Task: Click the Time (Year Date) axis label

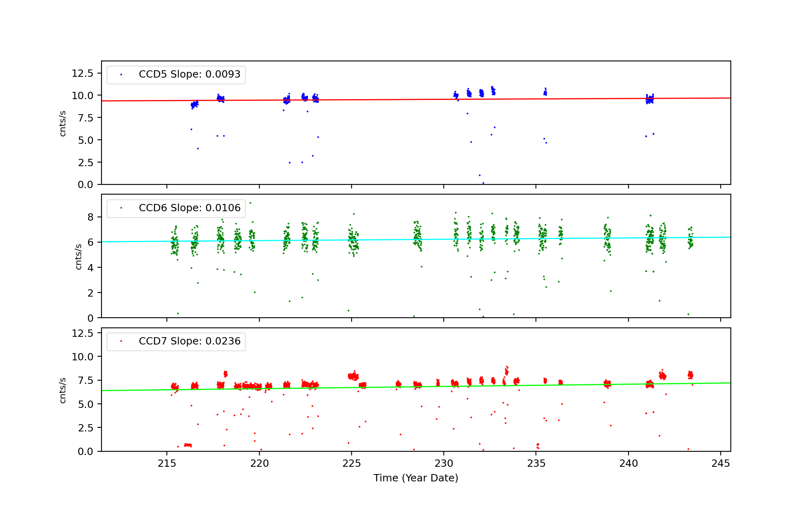Action: pyautogui.click(x=416, y=478)
